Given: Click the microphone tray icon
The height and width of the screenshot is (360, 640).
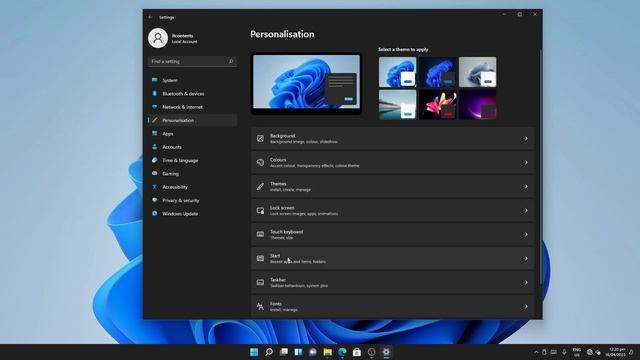Looking at the screenshot, I should click(564, 352).
